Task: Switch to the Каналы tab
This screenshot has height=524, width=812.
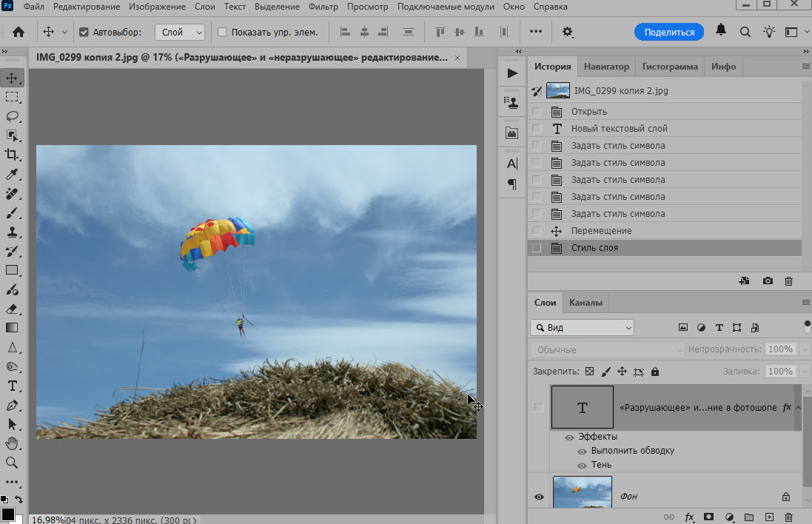Action: (x=585, y=302)
